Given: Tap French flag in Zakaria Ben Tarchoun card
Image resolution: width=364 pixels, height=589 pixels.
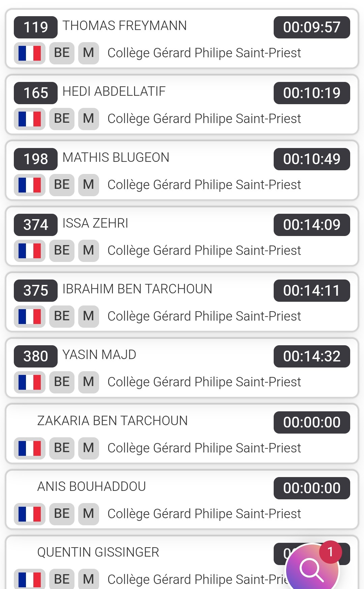Looking at the screenshot, I should click(x=30, y=448).
